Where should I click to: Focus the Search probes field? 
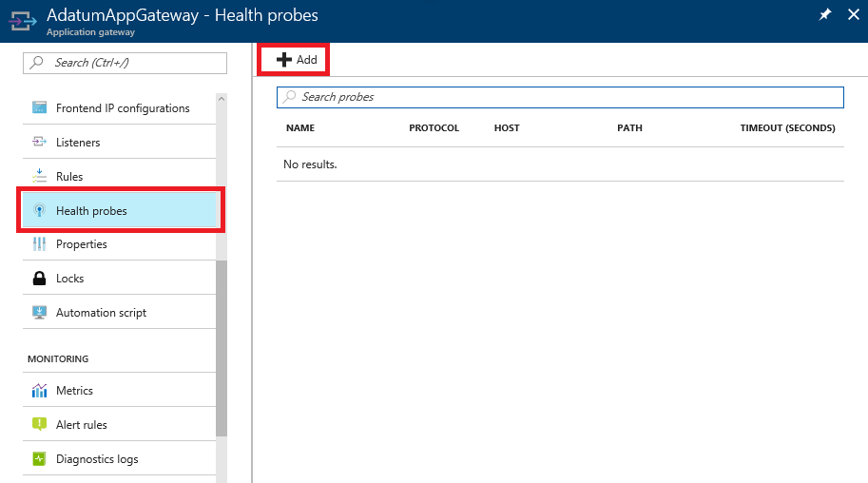560,98
